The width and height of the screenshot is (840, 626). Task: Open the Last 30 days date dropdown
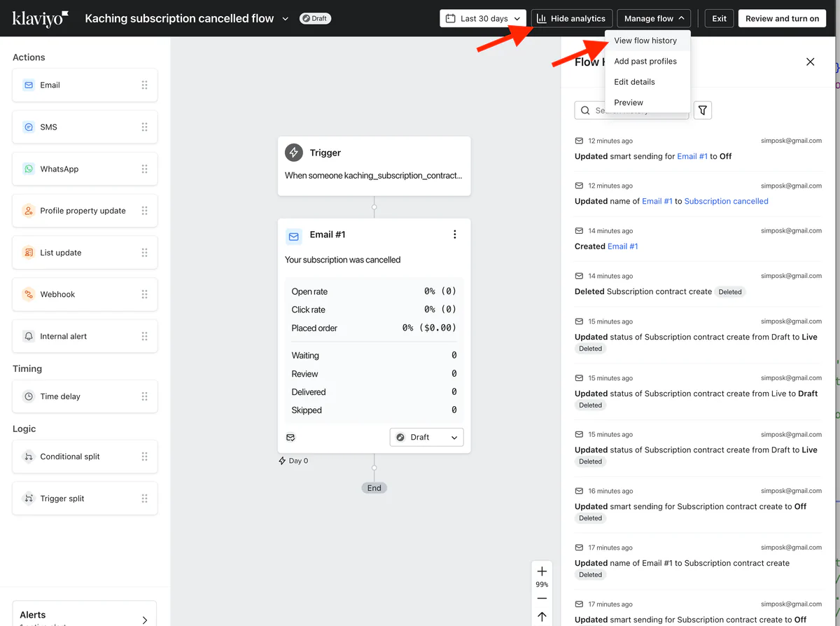483,18
